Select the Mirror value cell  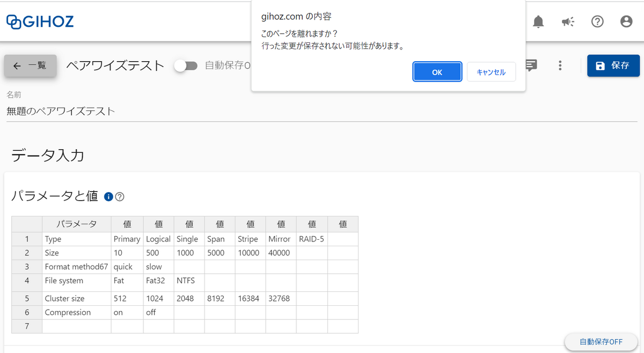click(280, 239)
